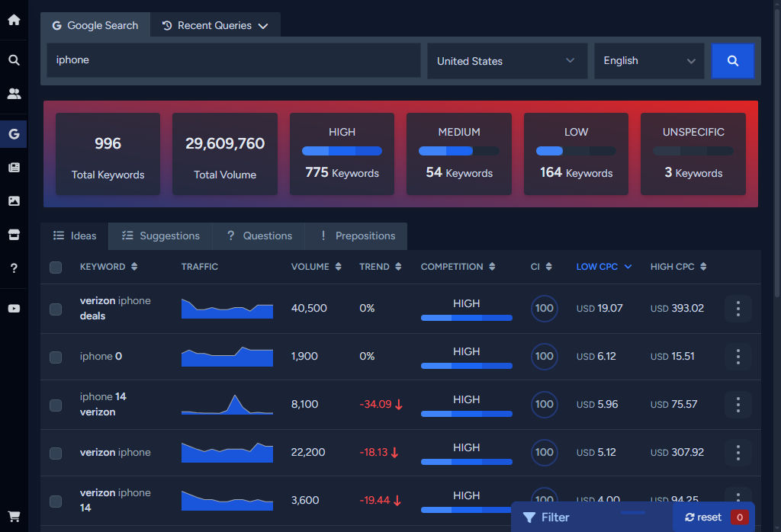Click CI score 100 for iphone 0
Viewport: 781px width, 532px height.
tap(544, 357)
